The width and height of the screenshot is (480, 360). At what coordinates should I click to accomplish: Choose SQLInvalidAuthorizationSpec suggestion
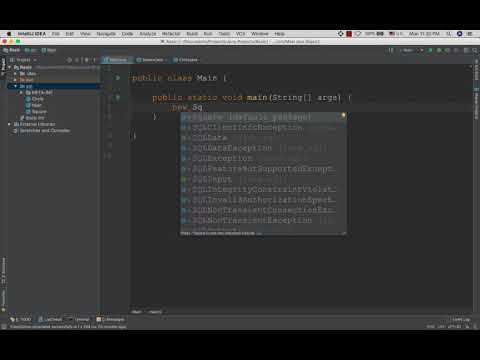tap(263, 200)
